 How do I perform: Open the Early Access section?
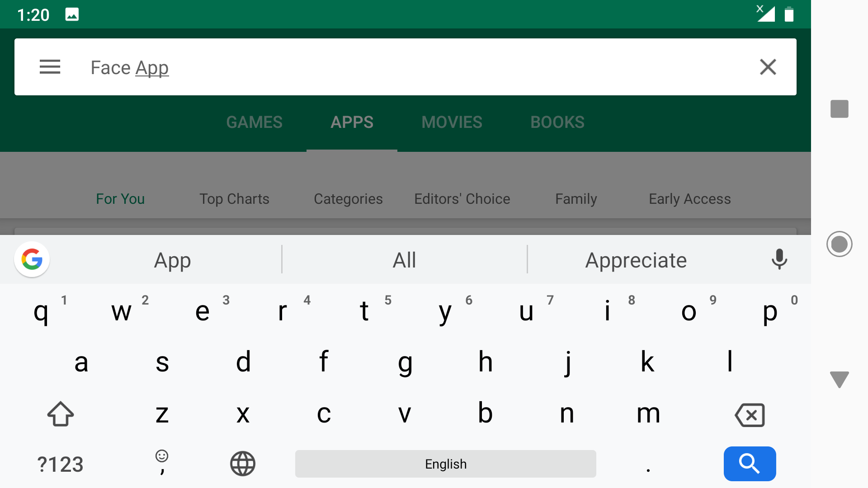click(x=690, y=199)
